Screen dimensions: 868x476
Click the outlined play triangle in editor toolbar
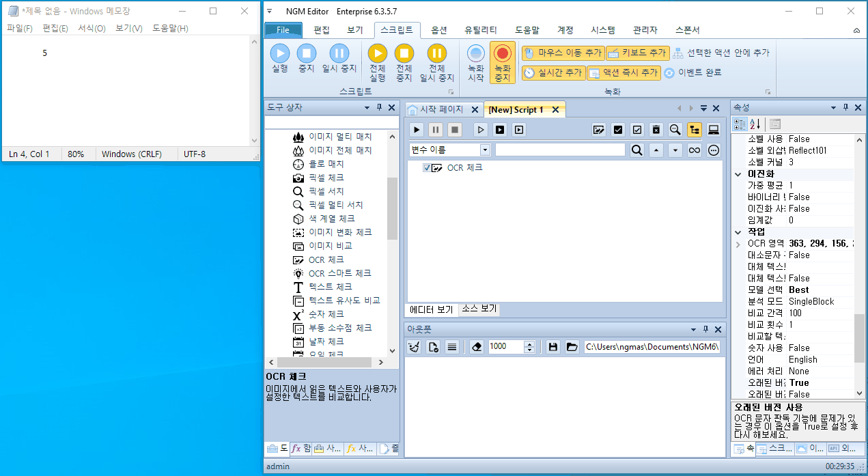pyautogui.click(x=481, y=130)
